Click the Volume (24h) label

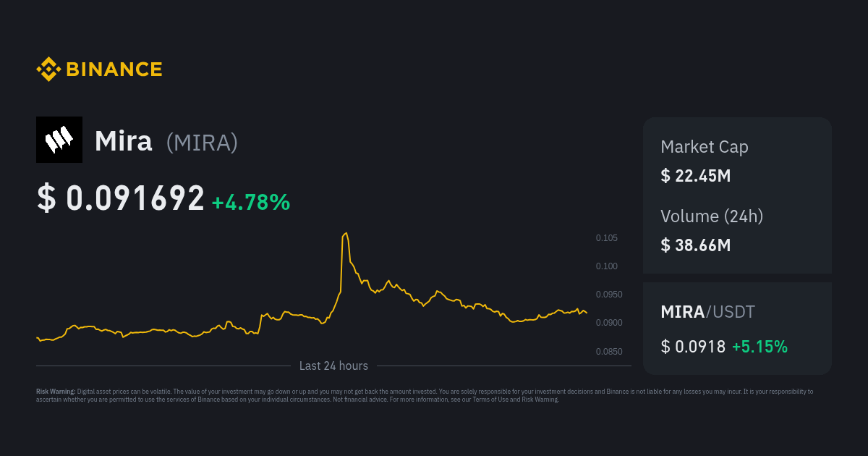tap(712, 216)
